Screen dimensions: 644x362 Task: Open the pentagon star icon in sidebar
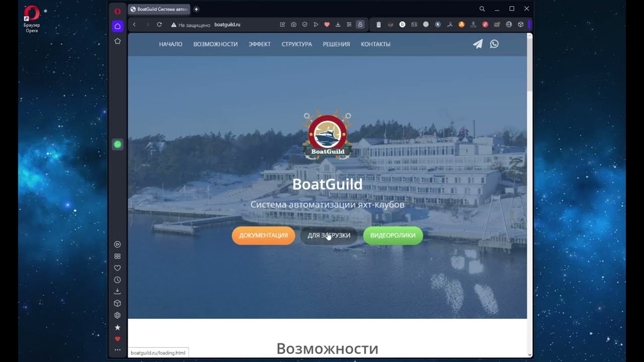(x=117, y=41)
